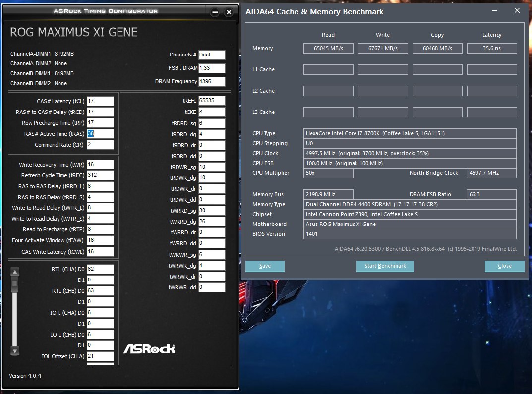The height and width of the screenshot is (394, 532).
Task: Click the tWRRD_sg field showing 30
Action: click(x=212, y=210)
